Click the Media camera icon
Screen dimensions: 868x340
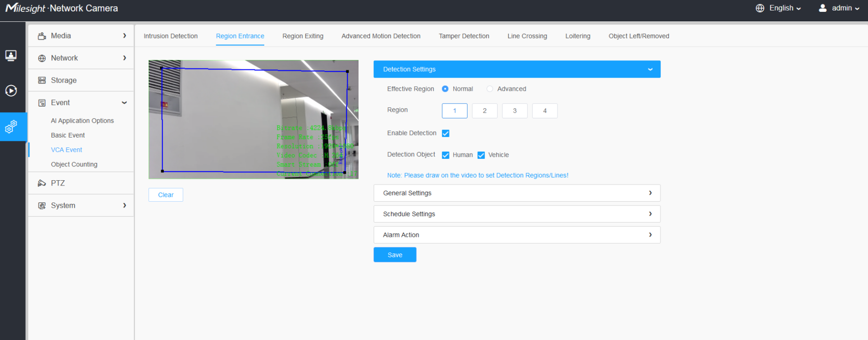[42, 36]
